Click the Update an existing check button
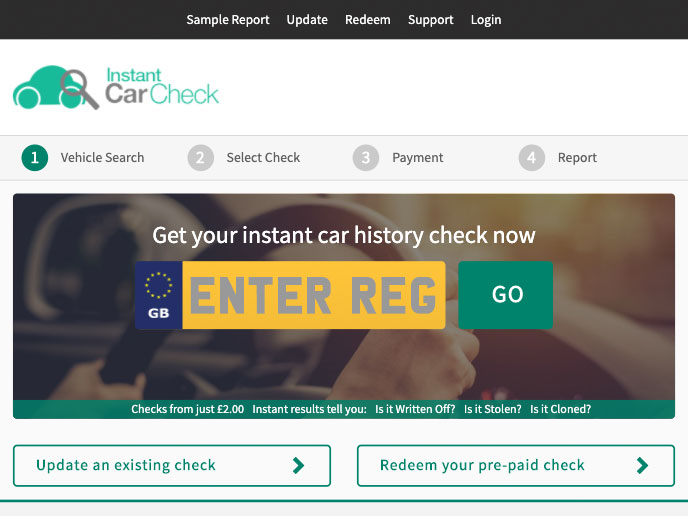The height and width of the screenshot is (516, 688). (x=172, y=466)
